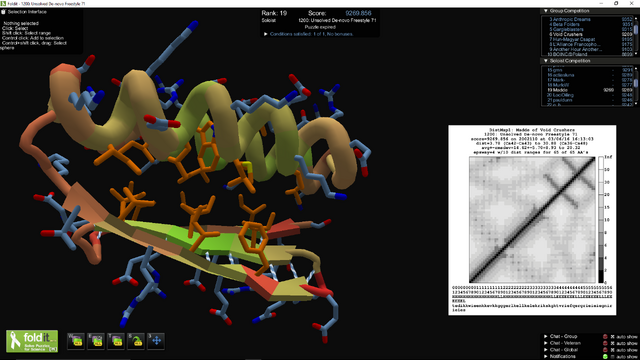Image resolution: width=640 pixels, height=360 pixels.
Task: Click the W shake tool icon
Action: pyautogui.click(x=76, y=341)
